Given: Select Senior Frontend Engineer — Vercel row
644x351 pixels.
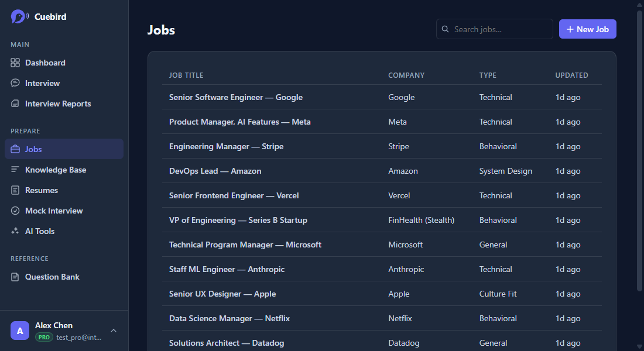Looking at the screenshot, I should (x=382, y=195).
